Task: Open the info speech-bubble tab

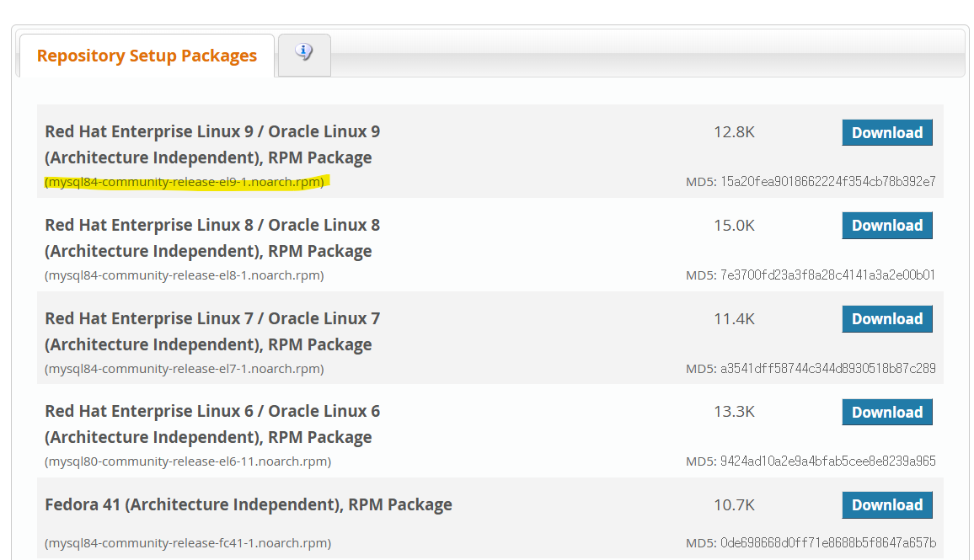Action: (x=304, y=55)
